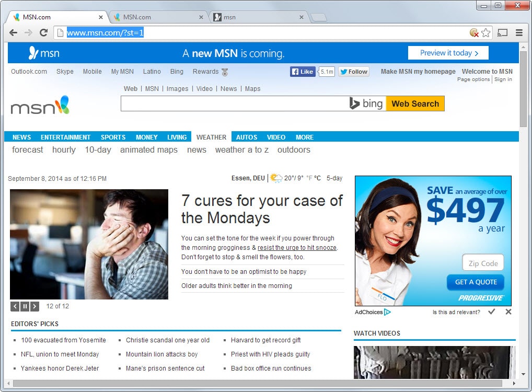Click the msn logo in the blue banner
532x392 pixels.
[x=44, y=53]
